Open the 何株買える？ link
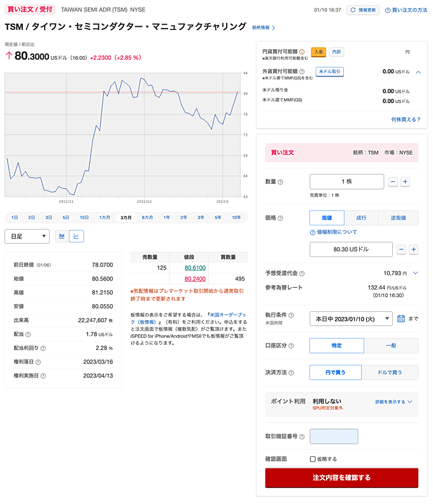 (x=406, y=120)
